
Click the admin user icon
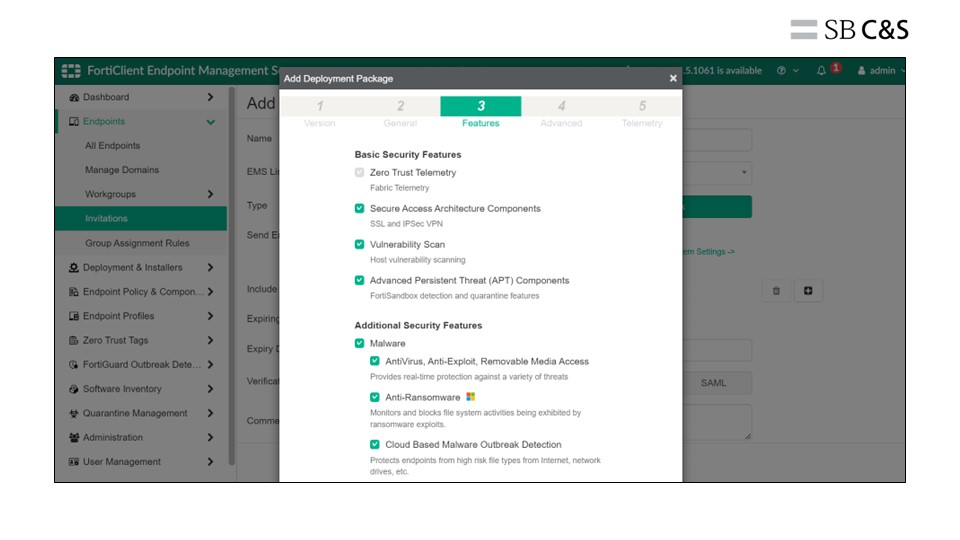pos(861,70)
